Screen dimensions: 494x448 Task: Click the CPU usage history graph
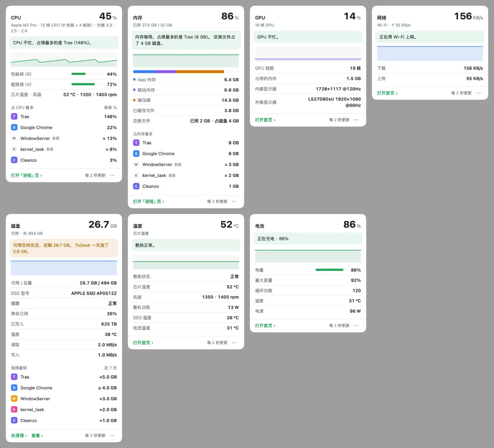64,60
